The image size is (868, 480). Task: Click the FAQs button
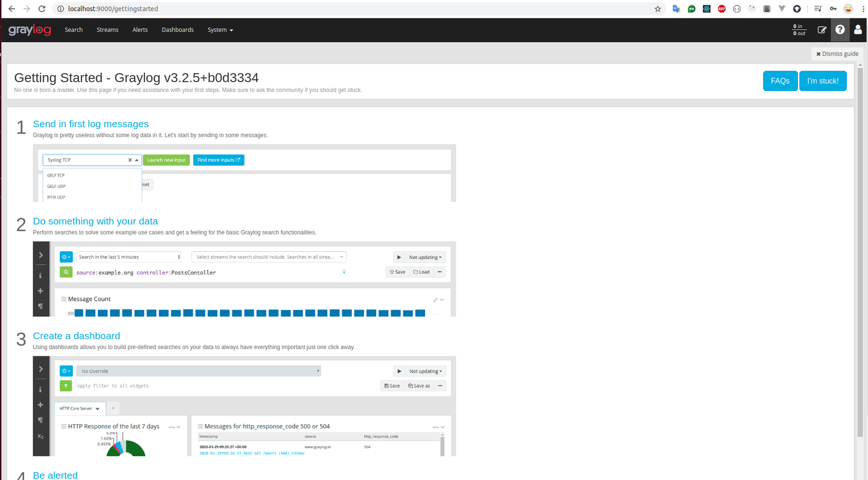coord(780,81)
